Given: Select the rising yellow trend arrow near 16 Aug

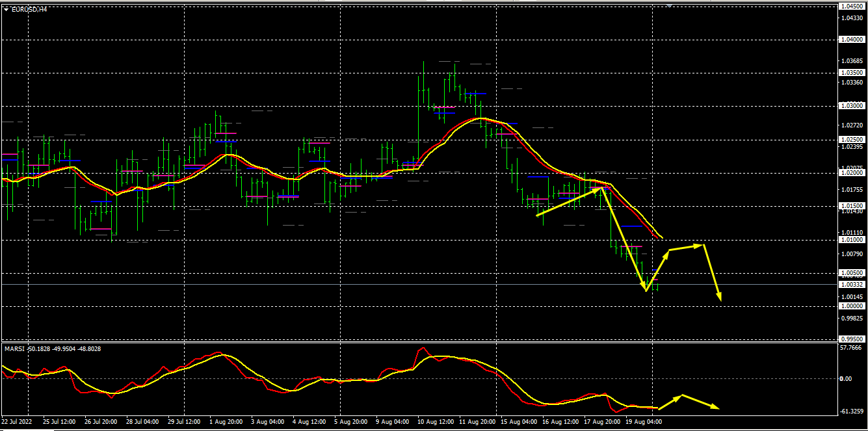Looking at the screenshot, I should point(569,202).
